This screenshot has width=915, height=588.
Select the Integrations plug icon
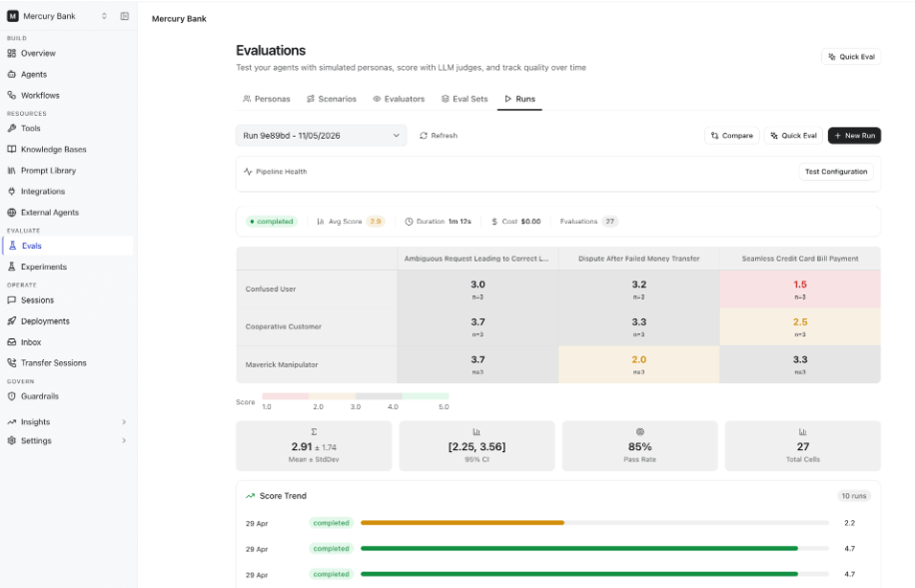point(12,192)
